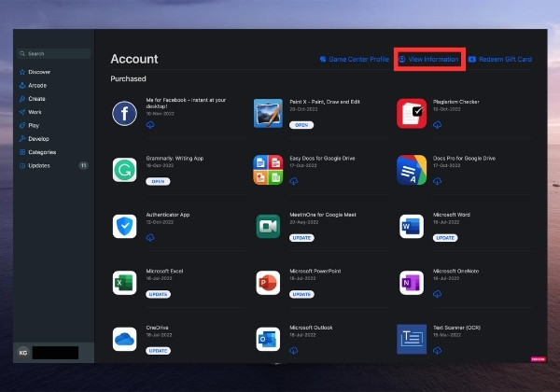
Task: Click the Plagiarism Checker cloud download icon
Action: tap(437, 125)
